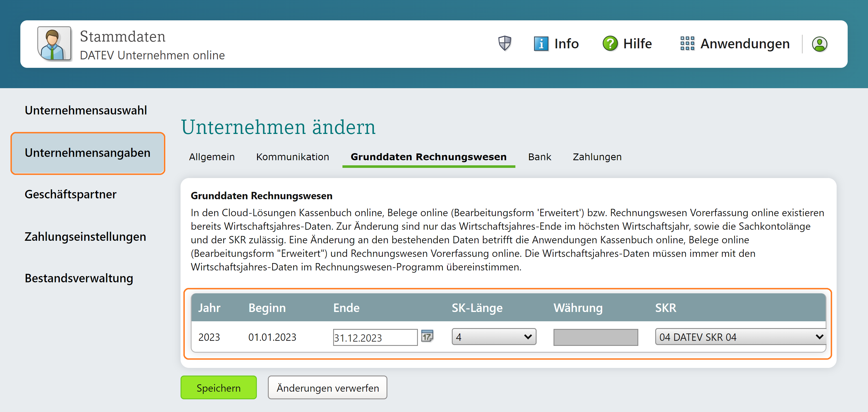Image resolution: width=868 pixels, height=412 pixels.
Task: Switch to the Kommunikation tab
Action: (x=292, y=157)
